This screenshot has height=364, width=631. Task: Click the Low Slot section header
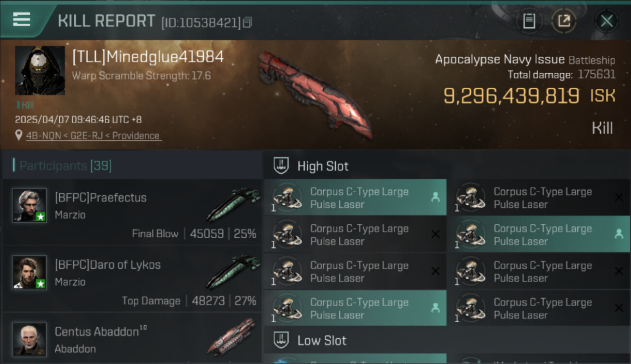coord(322,341)
